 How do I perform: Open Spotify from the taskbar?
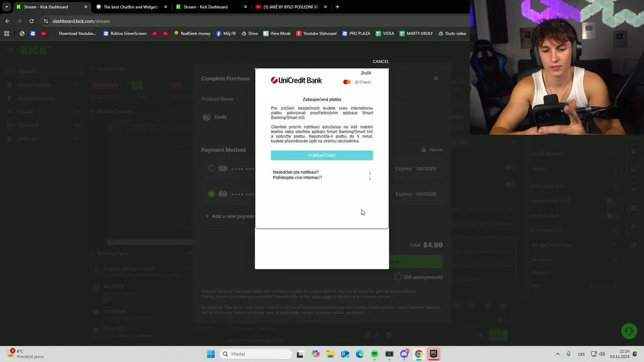coord(374,354)
